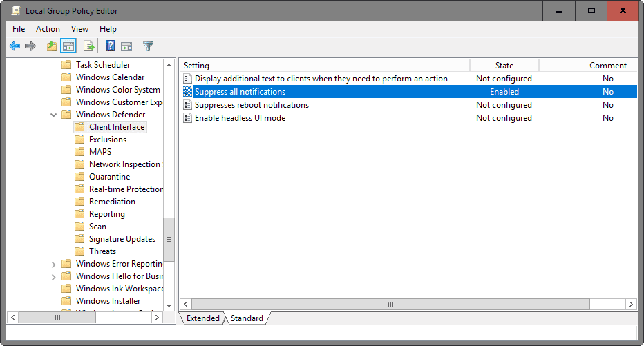
Task: Select the Windows Installer tree item
Action: pos(108,301)
